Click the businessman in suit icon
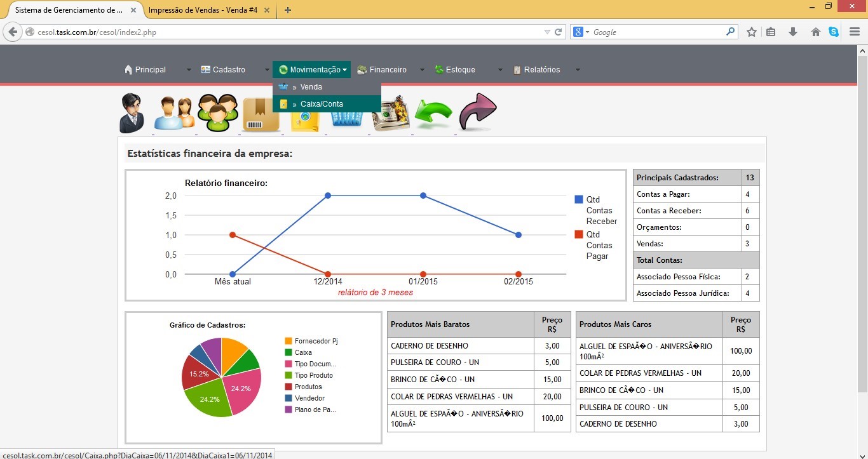The image size is (868, 459). (x=132, y=113)
